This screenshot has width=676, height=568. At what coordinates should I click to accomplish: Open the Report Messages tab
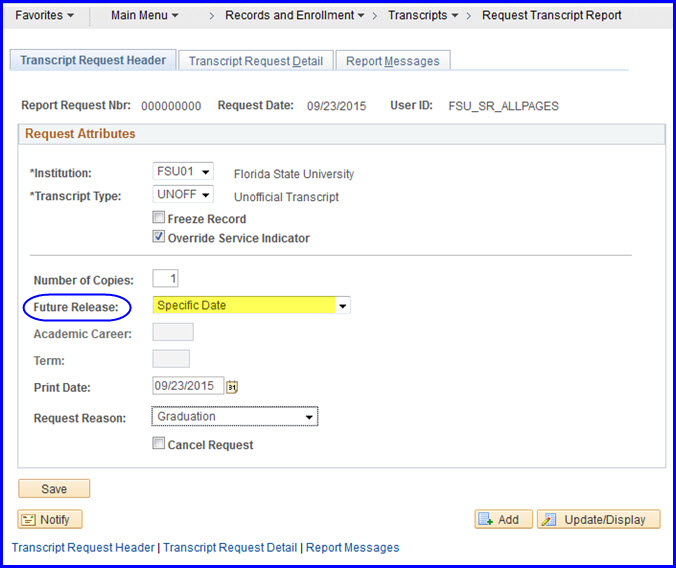(x=392, y=61)
